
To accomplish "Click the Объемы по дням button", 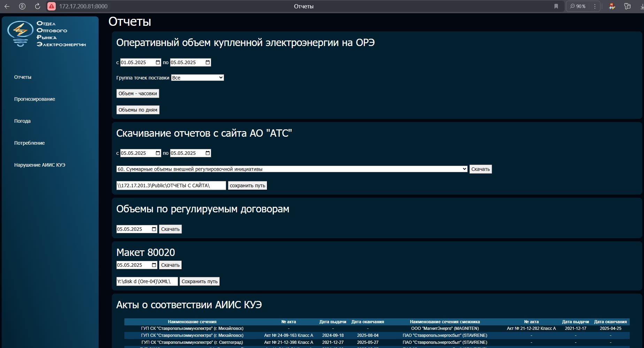I will coord(138,110).
